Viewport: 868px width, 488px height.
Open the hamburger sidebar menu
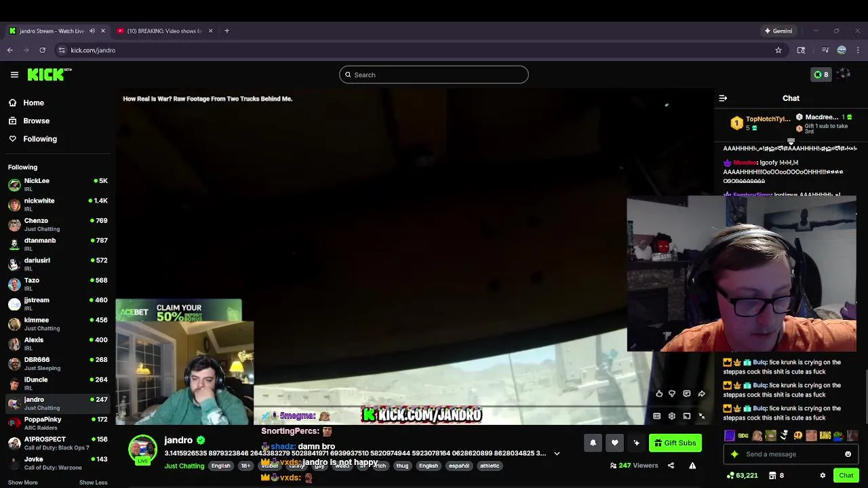point(14,75)
